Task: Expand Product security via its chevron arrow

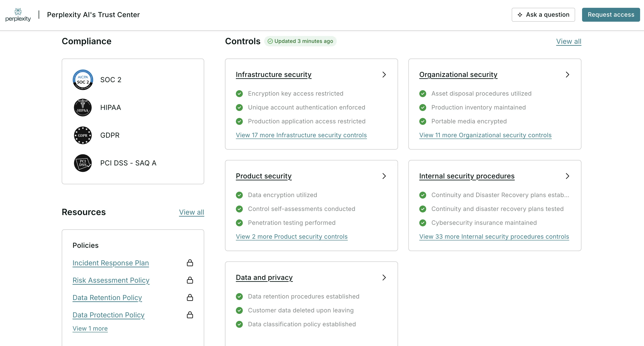Action: pyautogui.click(x=384, y=176)
